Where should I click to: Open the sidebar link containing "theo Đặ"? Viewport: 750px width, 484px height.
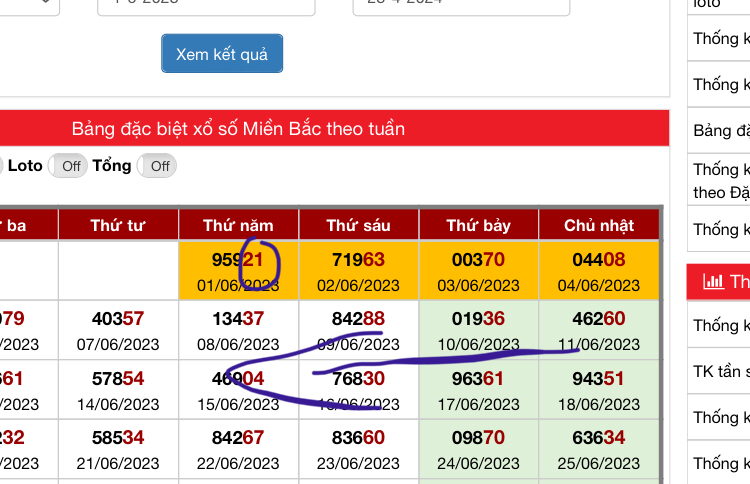click(720, 180)
